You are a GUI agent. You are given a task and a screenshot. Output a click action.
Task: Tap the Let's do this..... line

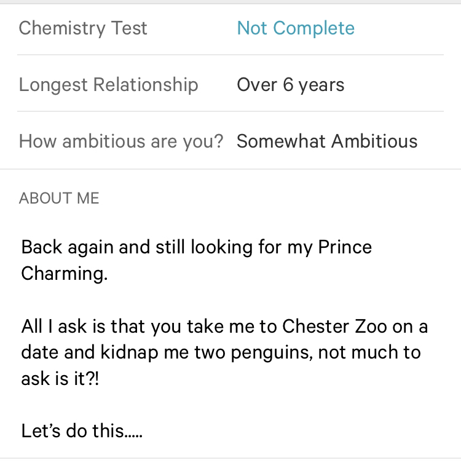82,431
